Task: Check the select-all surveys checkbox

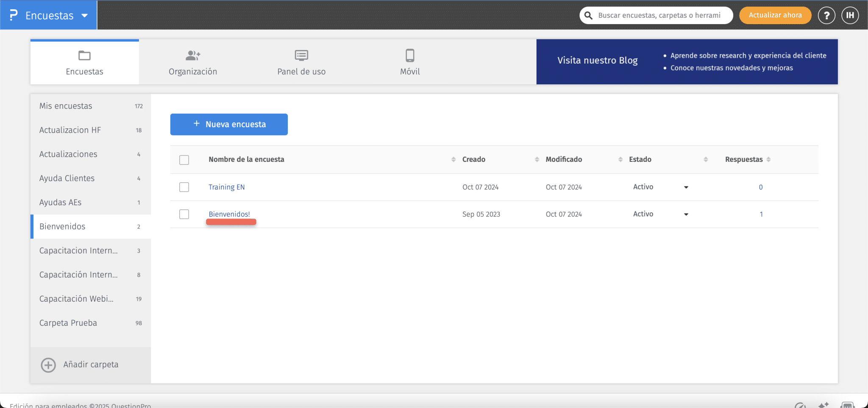Action: pyautogui.click(x=184, y=160)
